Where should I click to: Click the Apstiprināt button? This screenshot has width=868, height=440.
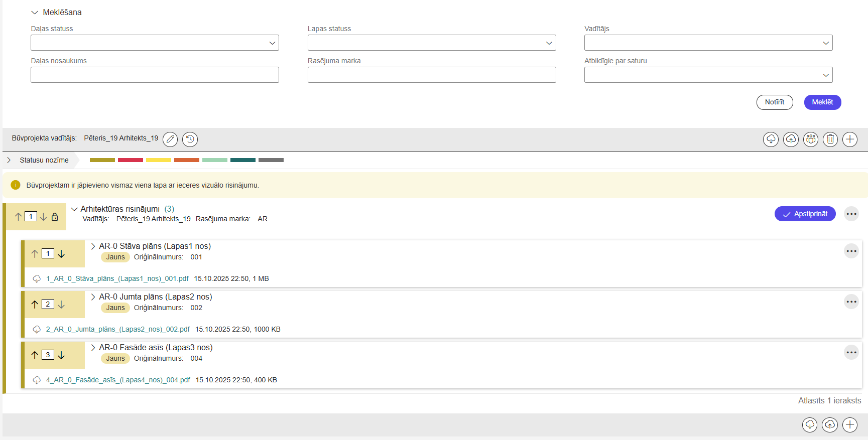(x=805, y=214)
